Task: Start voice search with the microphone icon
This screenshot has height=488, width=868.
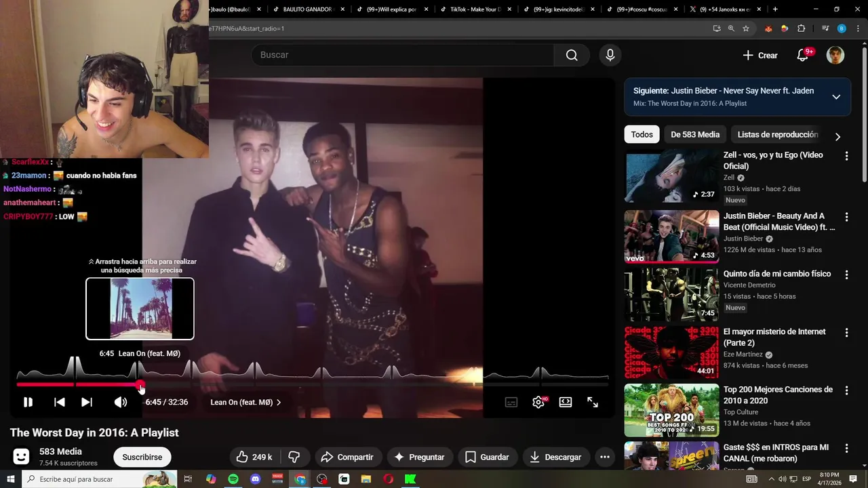Action: (610, 55)
